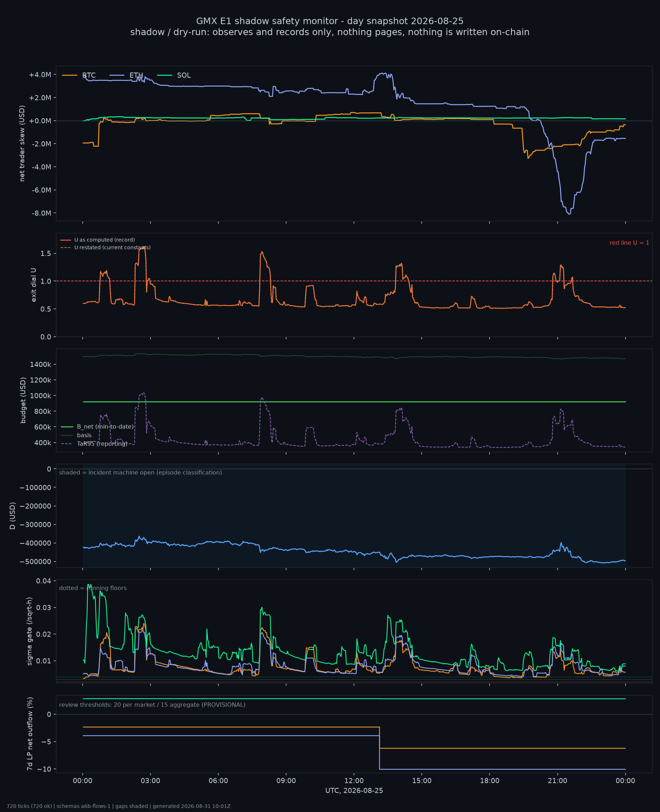The width and height of the screenshot is (660, 812).
Task: Click the 'TaR95 (reporting)' legend entry
Action: tap(94, 443)
